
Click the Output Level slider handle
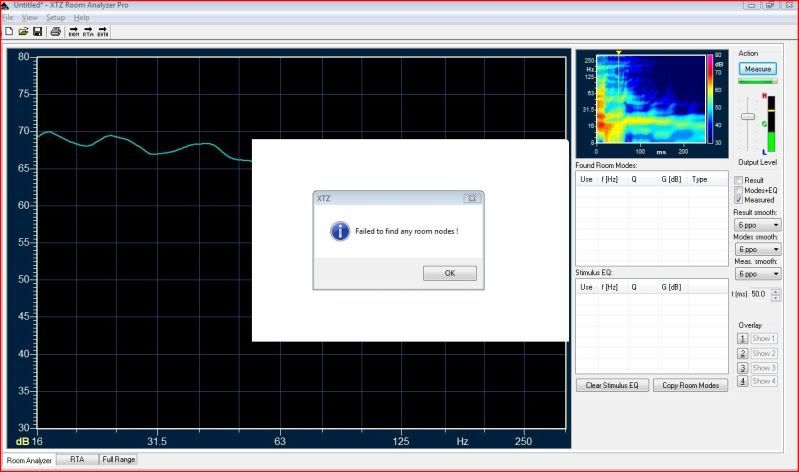click(747, 117)
